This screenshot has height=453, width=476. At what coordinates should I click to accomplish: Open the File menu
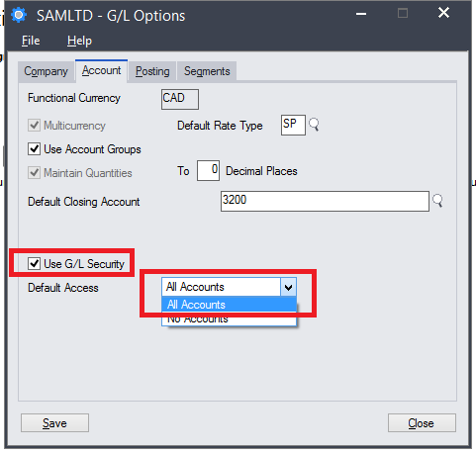point(31,41)
